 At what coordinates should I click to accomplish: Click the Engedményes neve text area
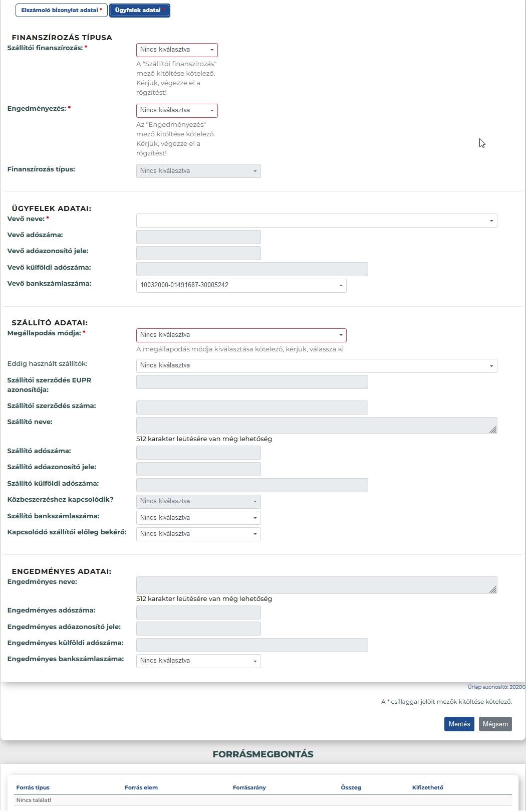(x=317, y=585)
